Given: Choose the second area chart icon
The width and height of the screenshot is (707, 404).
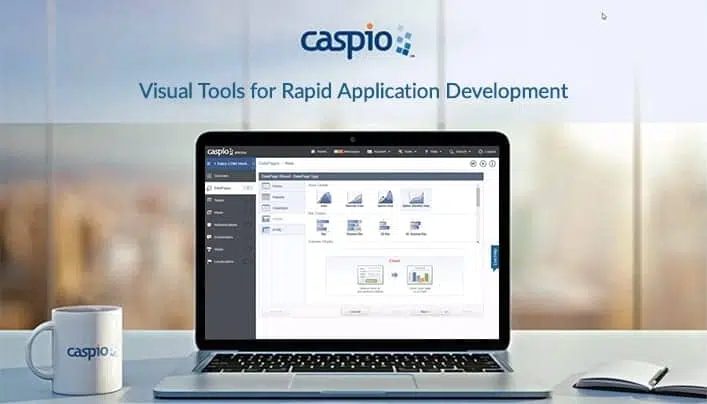Looking at the screenshot, I should click(x=354, y=198).
